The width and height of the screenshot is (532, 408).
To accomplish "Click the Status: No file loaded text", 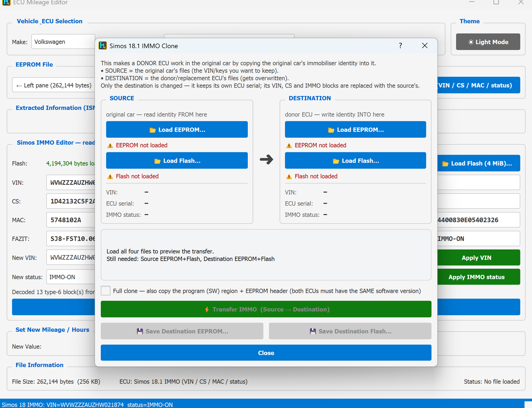I will (x=492, y=381).
